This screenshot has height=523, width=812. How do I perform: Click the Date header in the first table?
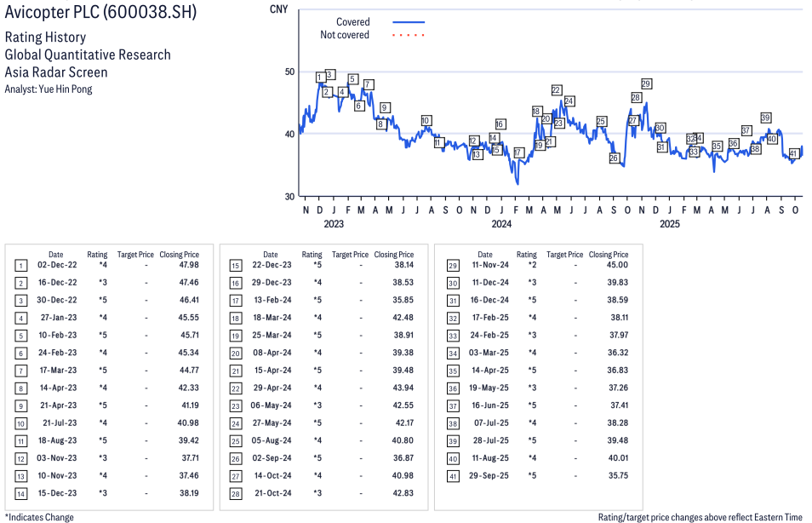55,254
